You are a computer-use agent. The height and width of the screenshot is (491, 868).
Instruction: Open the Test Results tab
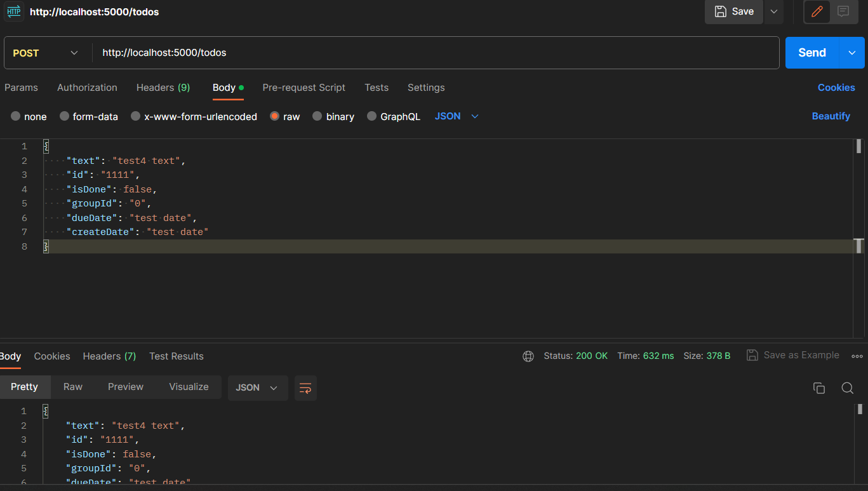point(177,356)
